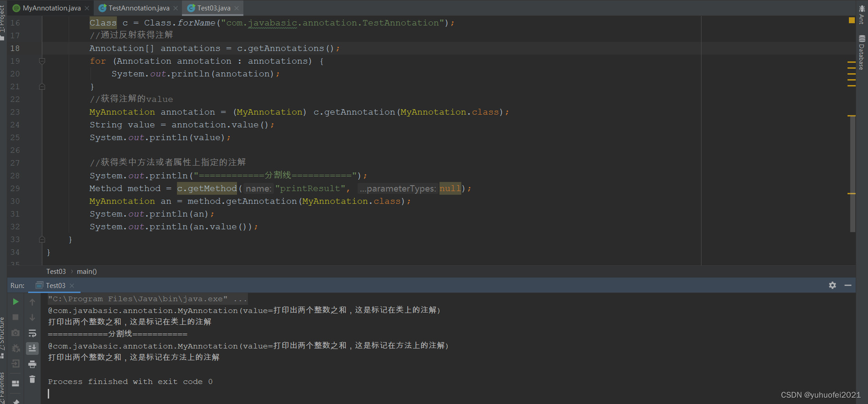This screenshot has width=868, height=404.
Task: Click the attach debugger bug icon
Action: point(15,348)
